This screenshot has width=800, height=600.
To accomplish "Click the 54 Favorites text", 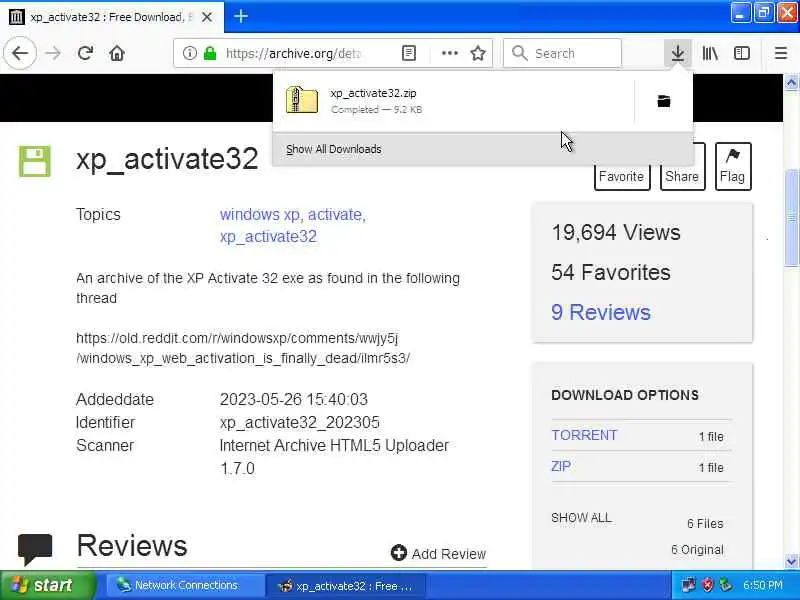I will 611,272.
